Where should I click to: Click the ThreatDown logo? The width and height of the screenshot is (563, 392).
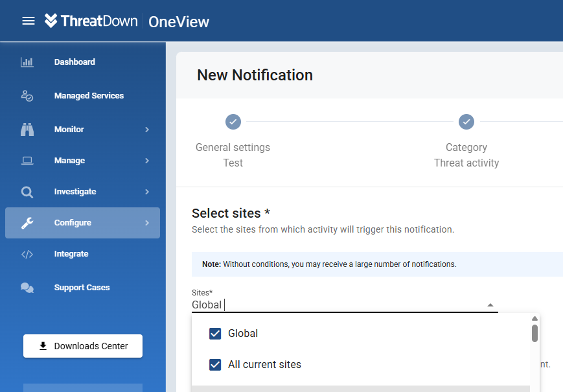(91, 21)
